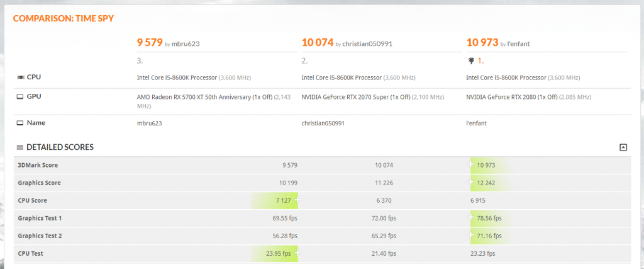Screen dimensions: 644x269
Task: Click highlighted CPU Test 23.95 fps
Action: click(x=279, y=254)
